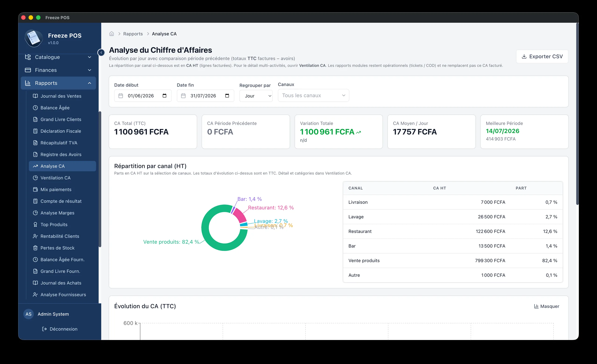
Task: Click the Balance Âgée clock icon
Action: coord(35,107)
